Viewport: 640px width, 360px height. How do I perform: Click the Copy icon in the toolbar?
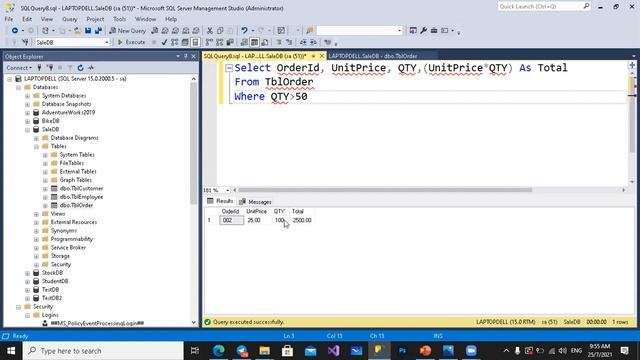(220, 31)
